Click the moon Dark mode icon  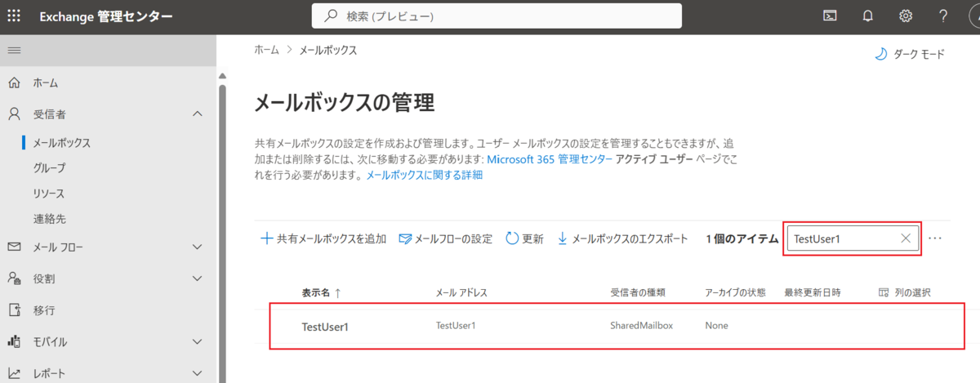tap(880, 54)
